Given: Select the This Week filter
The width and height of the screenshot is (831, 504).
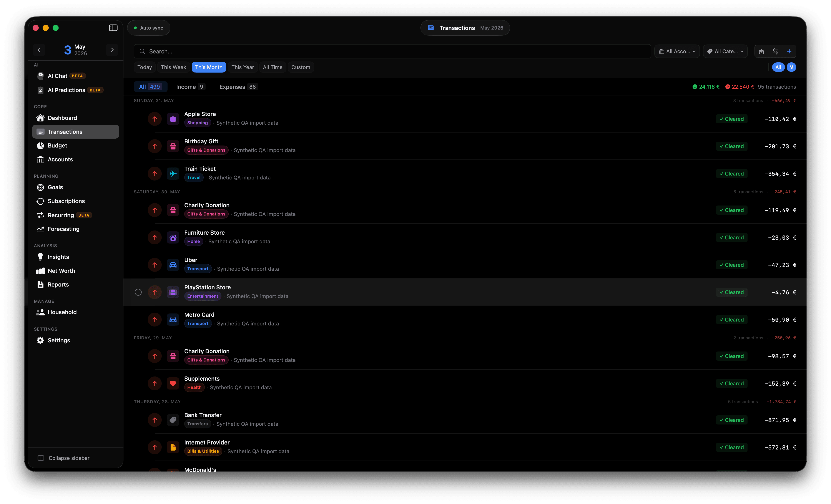Looking at the screenshot, I should tap(173, 67).
